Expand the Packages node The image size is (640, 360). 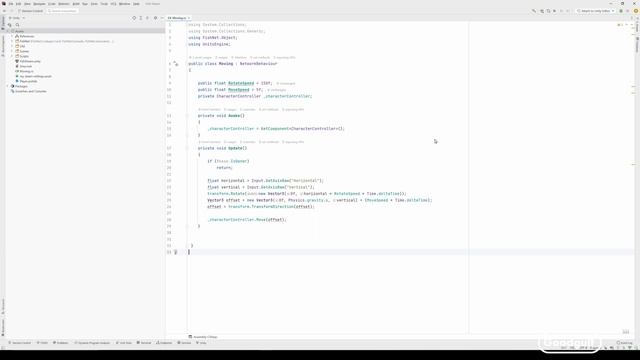click(8, 86)
